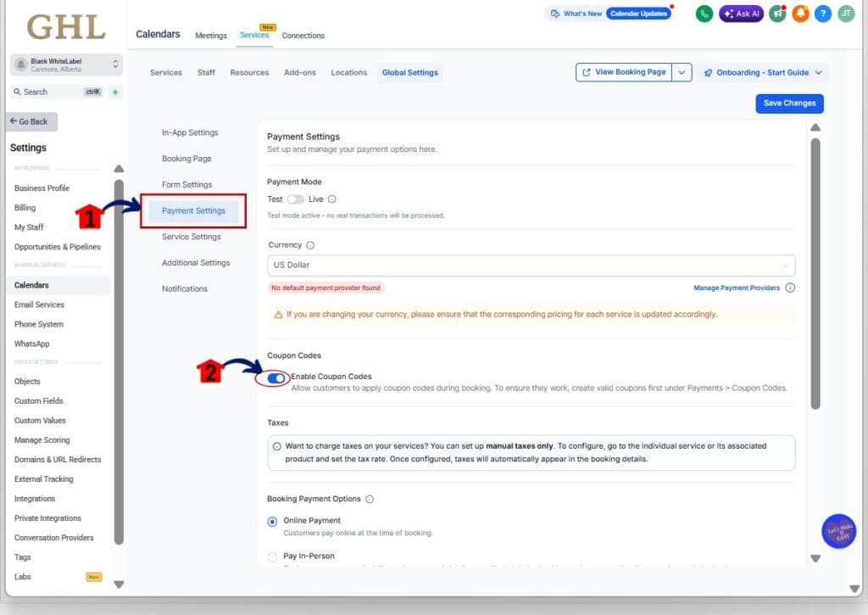Expand the arrow beside View Booking Page

coord(682,73)
